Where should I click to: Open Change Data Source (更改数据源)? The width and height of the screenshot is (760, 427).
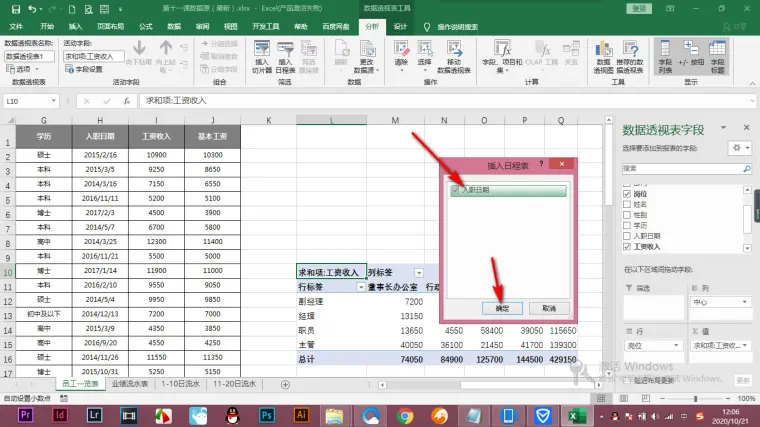click(367, 57)
